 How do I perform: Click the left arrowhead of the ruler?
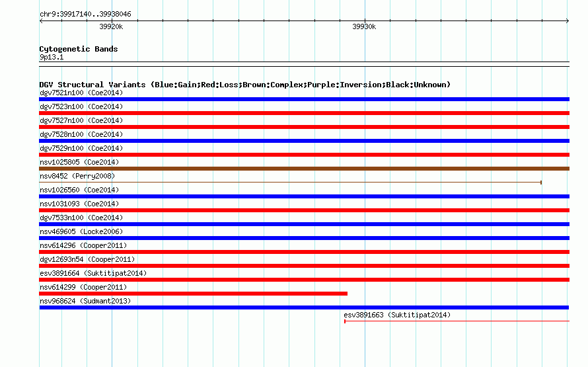(41, 21)
